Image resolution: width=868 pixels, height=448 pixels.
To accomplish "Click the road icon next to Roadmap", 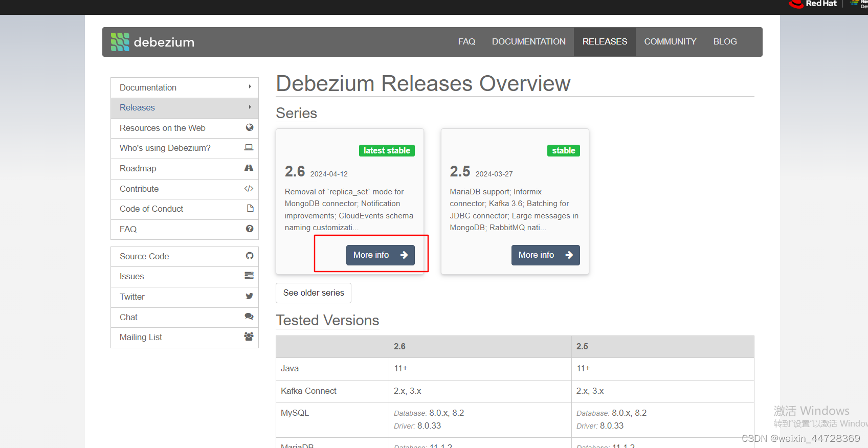I will click(249, 168).
